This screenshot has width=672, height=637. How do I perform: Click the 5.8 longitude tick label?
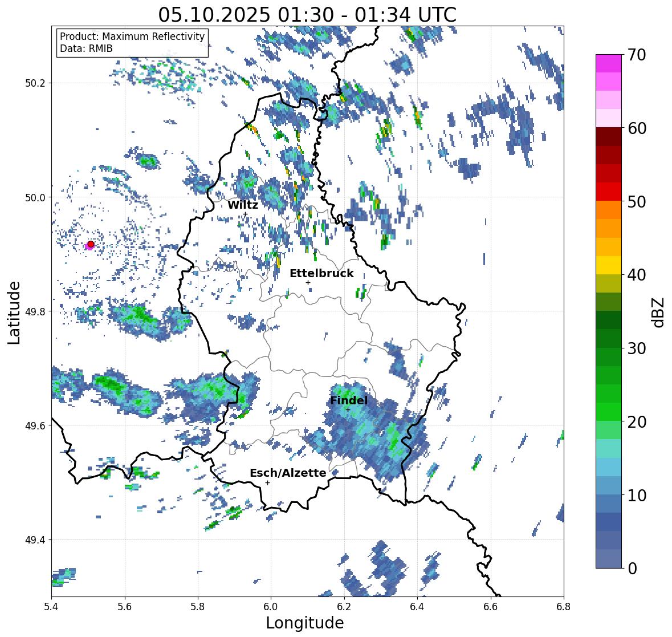tap(198, 607)
